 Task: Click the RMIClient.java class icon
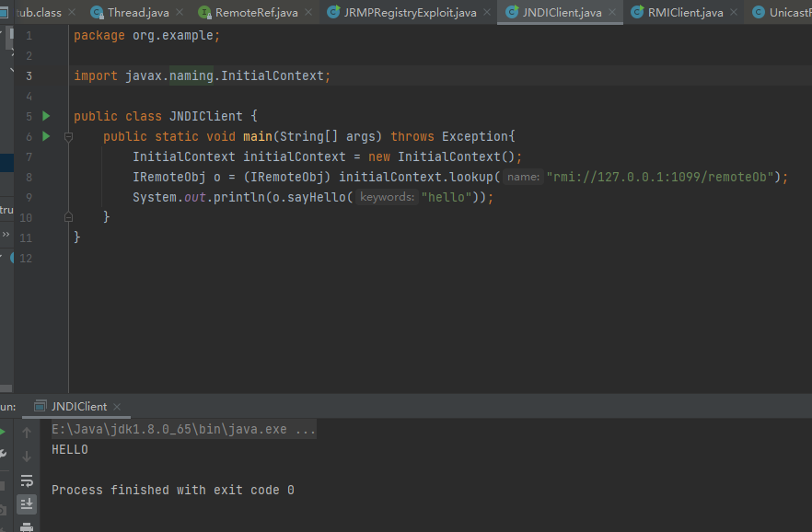[x=637, y=11]
